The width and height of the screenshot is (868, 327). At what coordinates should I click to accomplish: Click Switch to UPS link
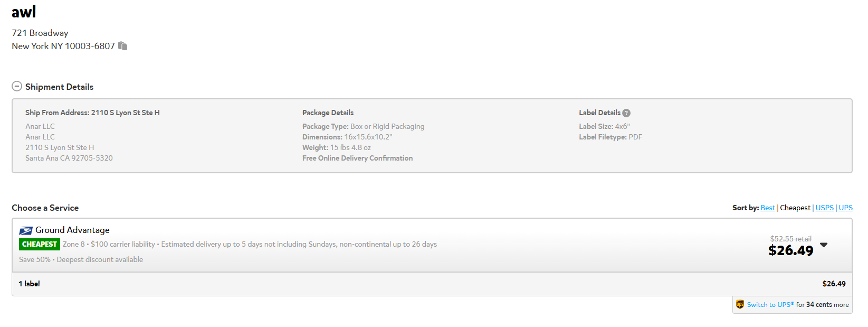point(770,305)
